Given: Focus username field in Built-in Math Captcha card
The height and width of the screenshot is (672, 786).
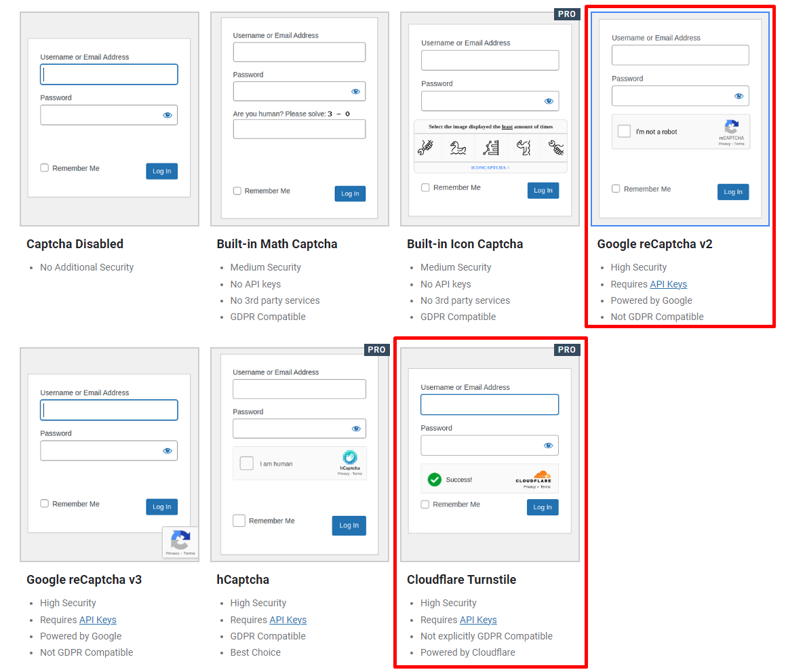Looking at the screenshot, I should point(299,52).
